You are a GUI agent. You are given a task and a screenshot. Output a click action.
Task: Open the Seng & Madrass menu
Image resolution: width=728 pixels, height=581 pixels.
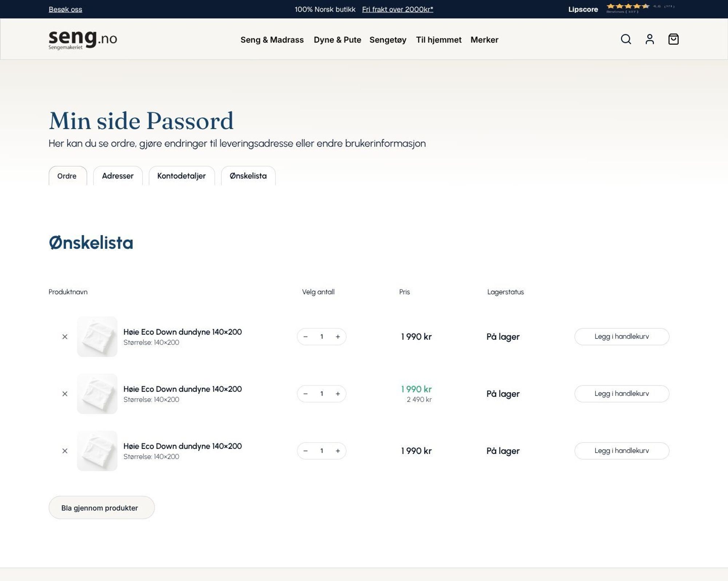tap(272, 40)
